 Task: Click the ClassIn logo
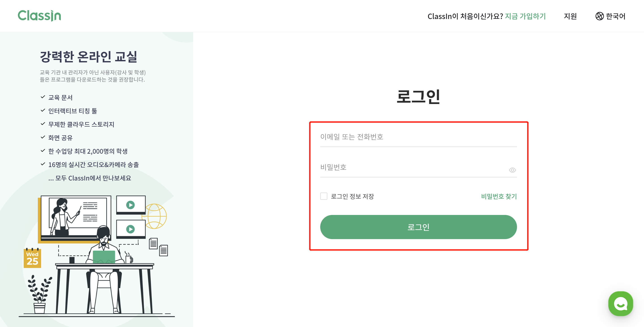coord(39,16)
